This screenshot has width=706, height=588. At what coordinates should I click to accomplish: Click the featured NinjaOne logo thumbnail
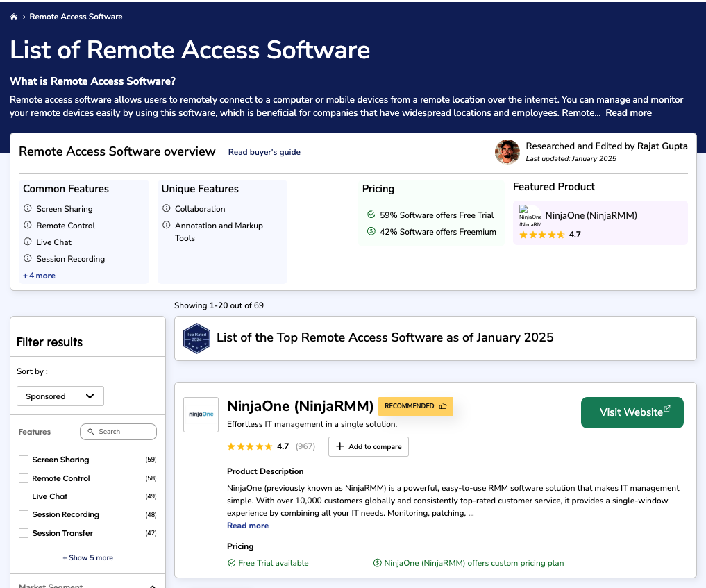(x=530, y=217)
